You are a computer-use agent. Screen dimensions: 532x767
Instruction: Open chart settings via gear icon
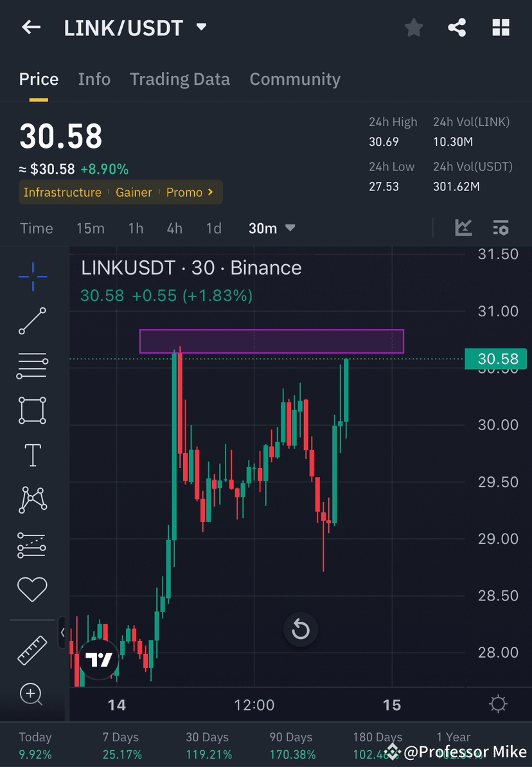tap(498, 704)
